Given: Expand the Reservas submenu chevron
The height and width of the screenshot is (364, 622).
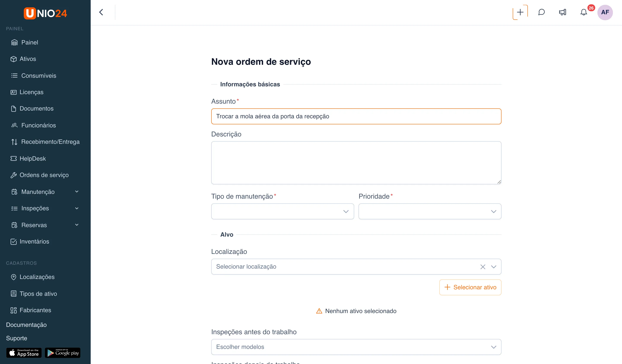Looking at the screenshot, I should tap(77, 225).
